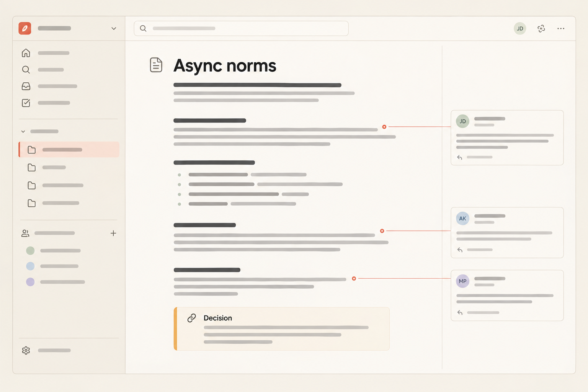Open the JD comment card avatar

463,121
